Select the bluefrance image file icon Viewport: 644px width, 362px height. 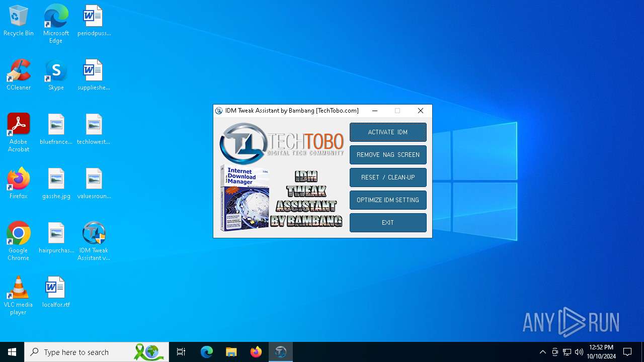coord(56,130)
